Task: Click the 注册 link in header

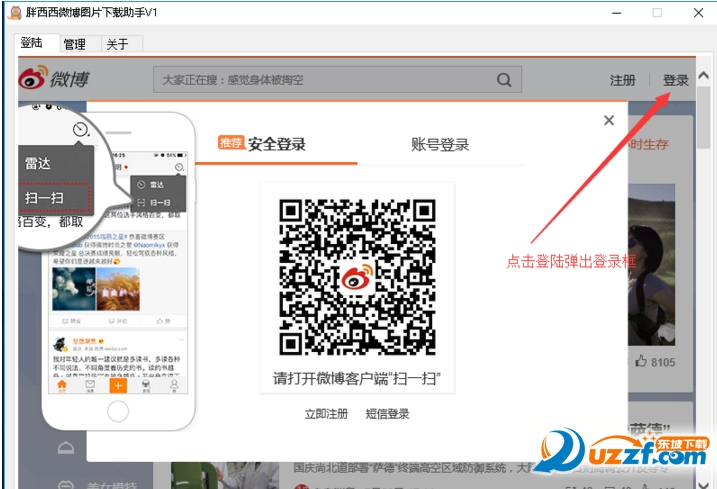Action: pyautogui.click(x=623, y=81)
